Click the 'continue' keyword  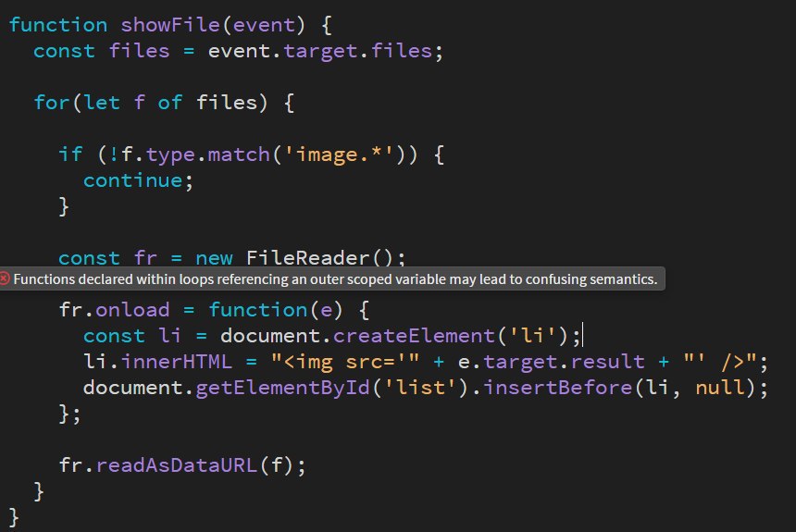tap(132, 180)
